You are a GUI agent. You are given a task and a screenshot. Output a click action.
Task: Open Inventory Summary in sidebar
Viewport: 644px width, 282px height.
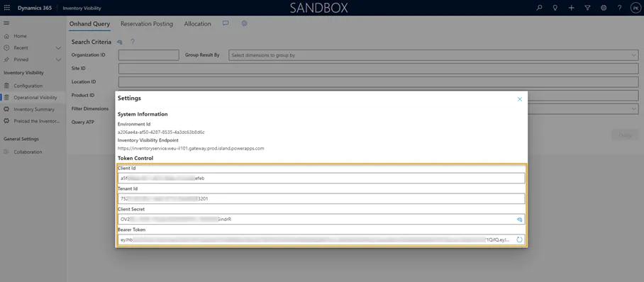(x=33, y=109)
